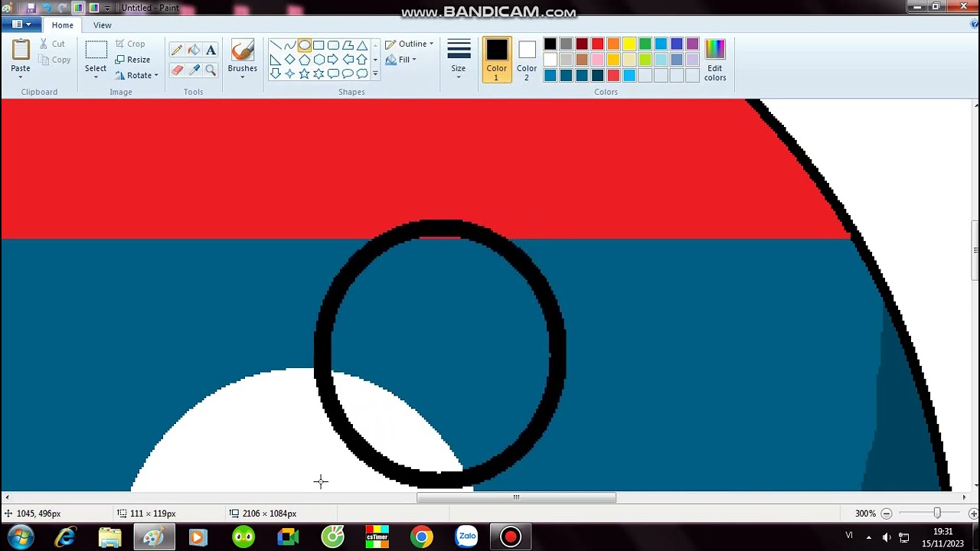
Task: Choose the Rounded rectangular callout shape
Action: pyautogui.click(x=333, y=74)
